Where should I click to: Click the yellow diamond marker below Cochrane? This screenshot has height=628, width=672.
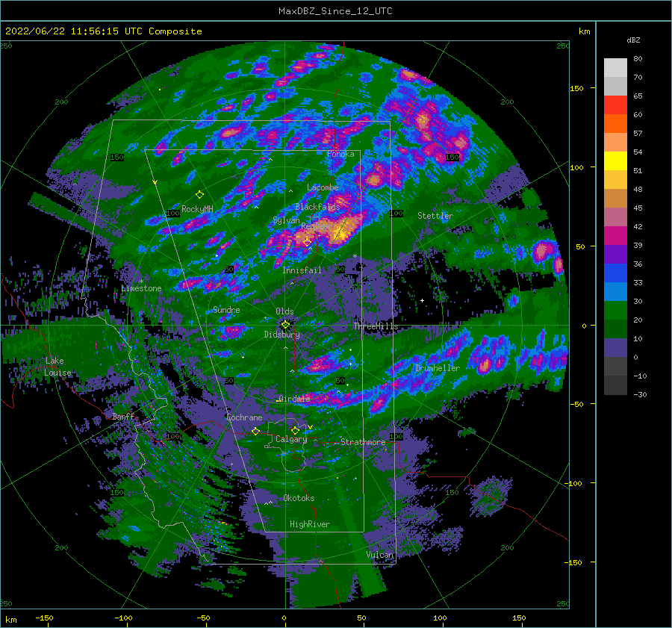[x=255, y=431]
